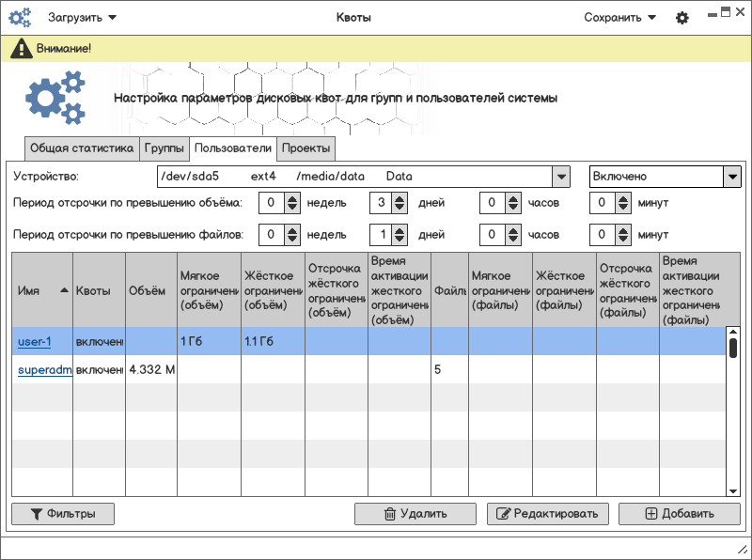Click the table vertical scrollbar handle
The width and height of the screenshot is (752, 560).
[x=732, y=347]
